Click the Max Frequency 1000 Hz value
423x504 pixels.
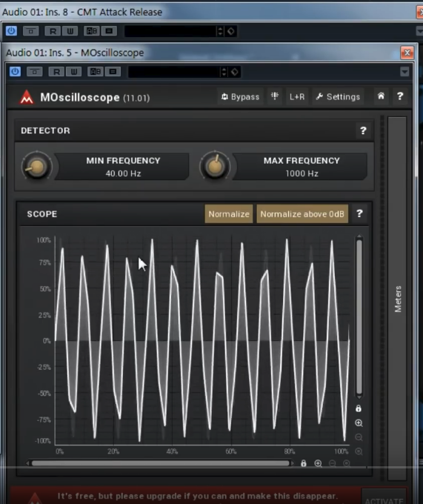coord(302,173)
